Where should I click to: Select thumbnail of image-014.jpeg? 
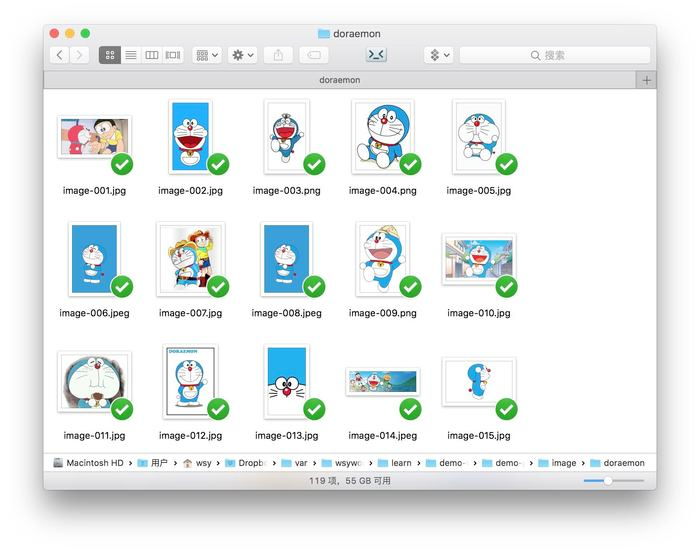coord(383,381)
